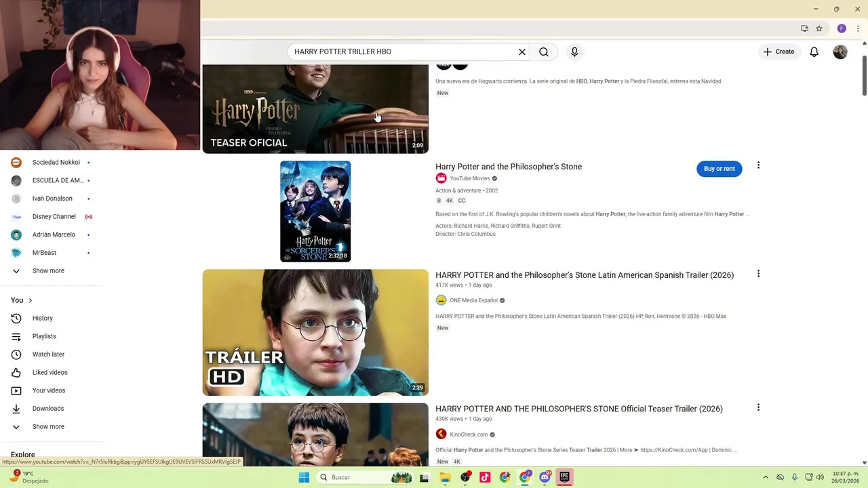Open TikTok from the taskbar
Image resolution: width=868 pixels, height=488 pixels.
click(485, 477)
